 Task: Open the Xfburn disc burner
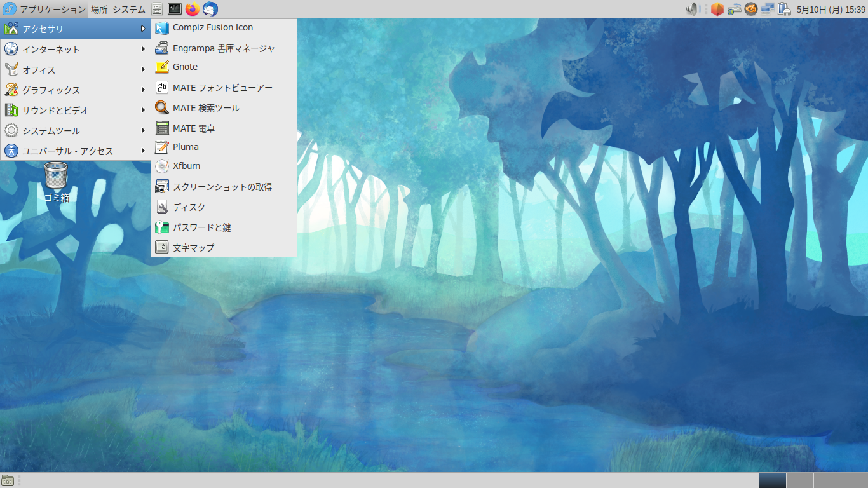pyautogui.click(x=224, y=166)
